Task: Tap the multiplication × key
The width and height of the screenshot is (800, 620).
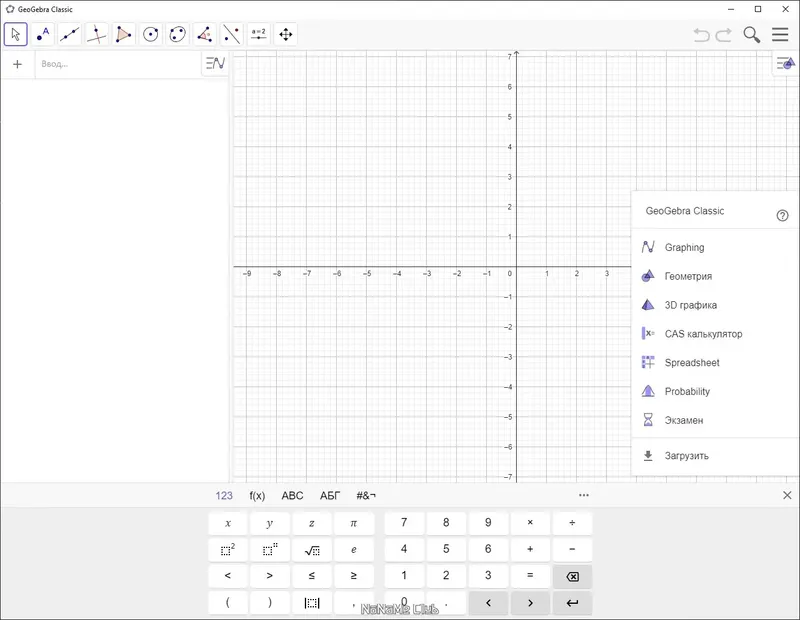Action: [530, 523]
